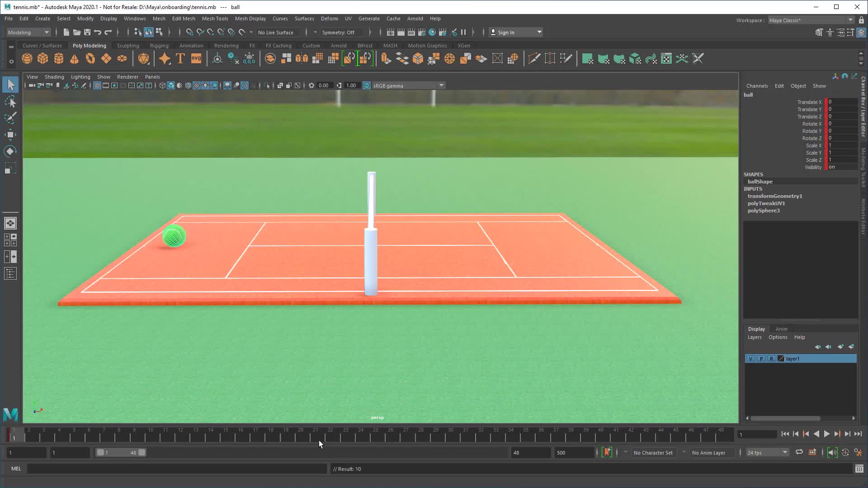This screenshot has height=488, width=868.
Task: Select transformGeometry1 input node
Action: pos(775,196)
